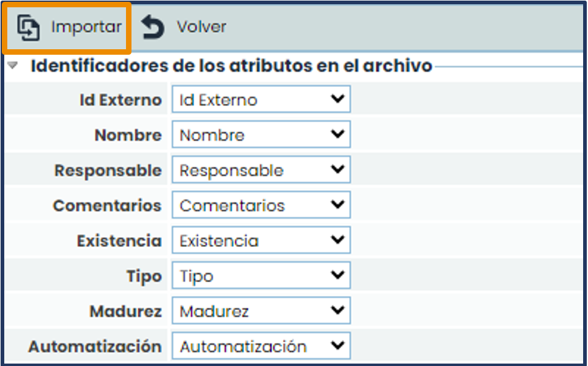This screenshot has height=366, width=588.
Task: Click the bold Id Externo field label
Action: pyautogui.click(x=121, y=100)
